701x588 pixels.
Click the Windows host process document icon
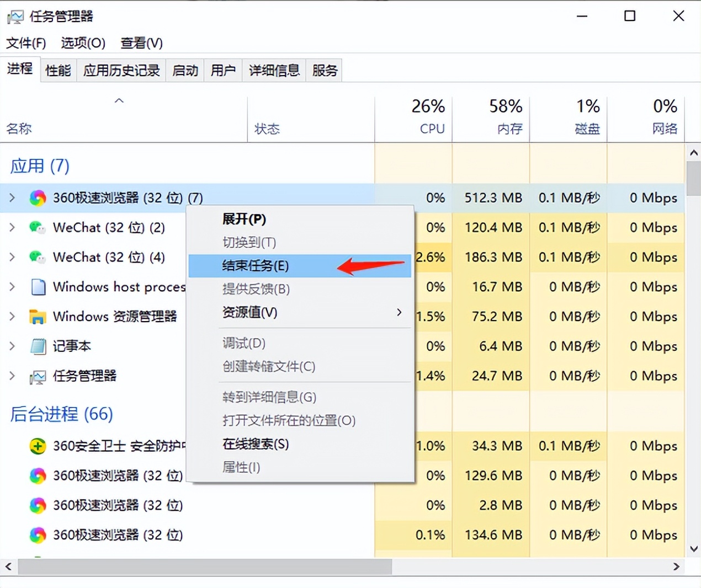pyautogui.click(x=37, y=287)
